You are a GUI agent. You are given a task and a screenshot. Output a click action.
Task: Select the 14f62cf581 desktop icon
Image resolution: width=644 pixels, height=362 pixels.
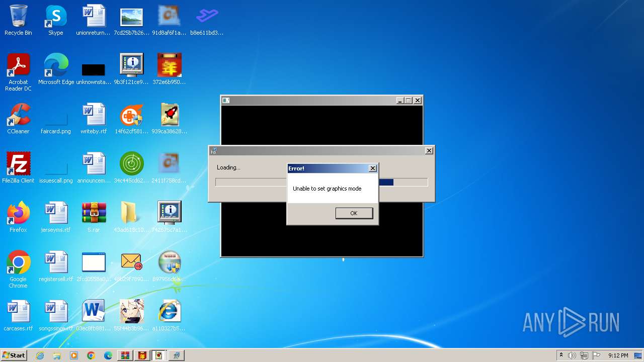pos(131,119)
